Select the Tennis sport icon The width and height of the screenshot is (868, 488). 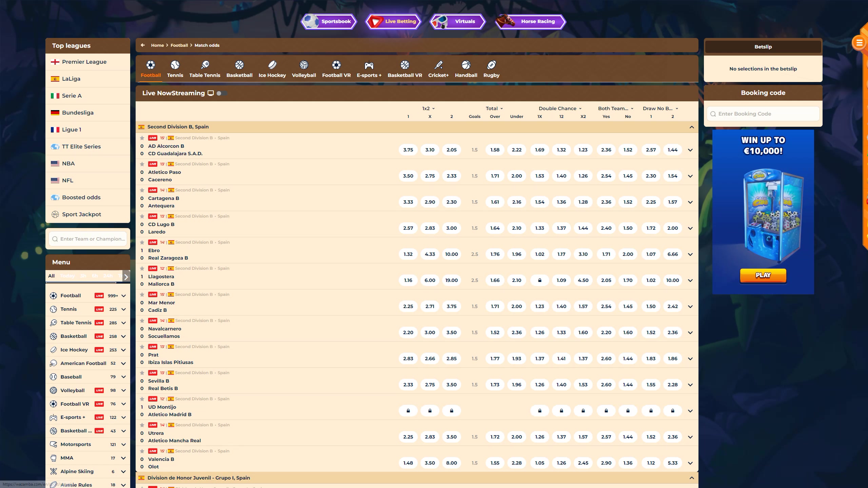[x=175, y=65]
